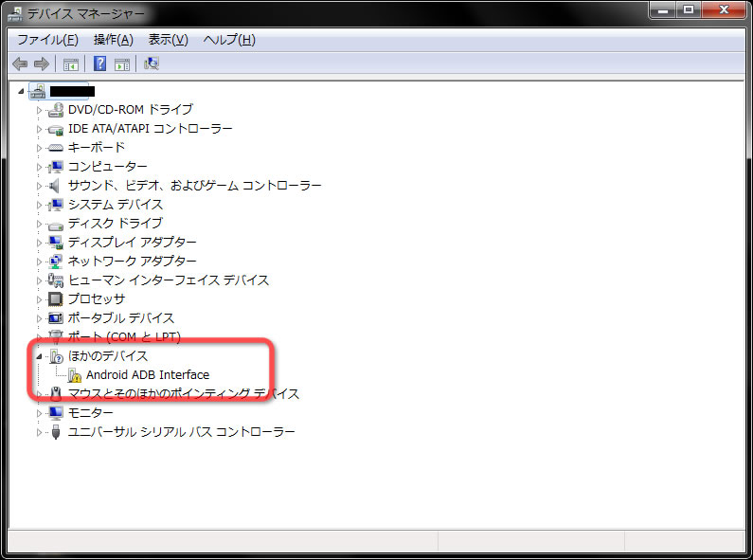Click the ユニバーサル シリアル バス USB icon
The width and height of the screenshot is (753, 560).
(x=56, y=432)
